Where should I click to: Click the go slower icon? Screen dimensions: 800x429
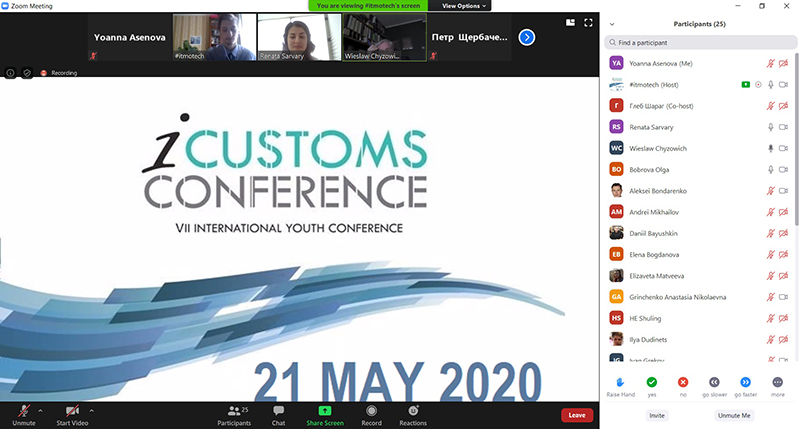coord(714,382)
